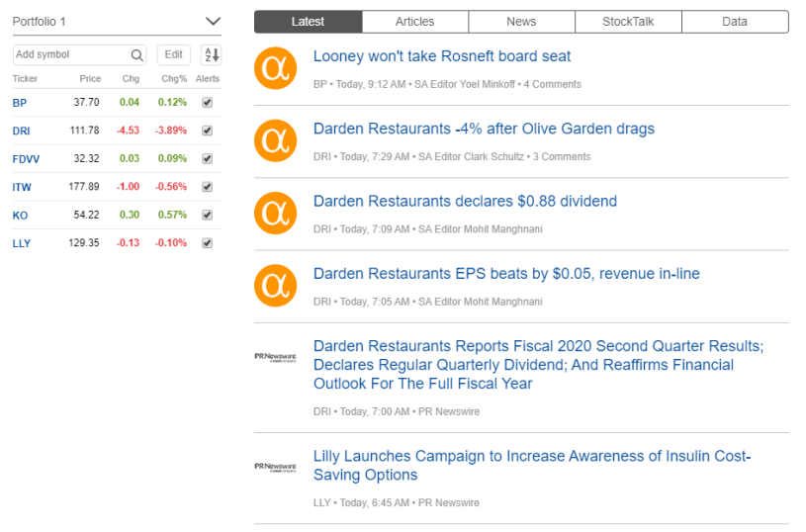The width and height of the screenshot is (806, 532).
Task: Click the A-Z sort icon
Action: click(211, 55)
